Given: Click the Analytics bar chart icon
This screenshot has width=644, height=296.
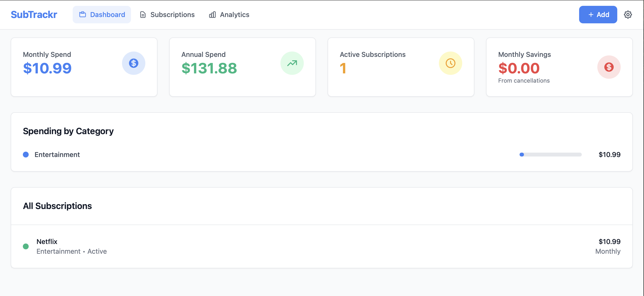Looking at the screenshot, I should click(212, 15).
